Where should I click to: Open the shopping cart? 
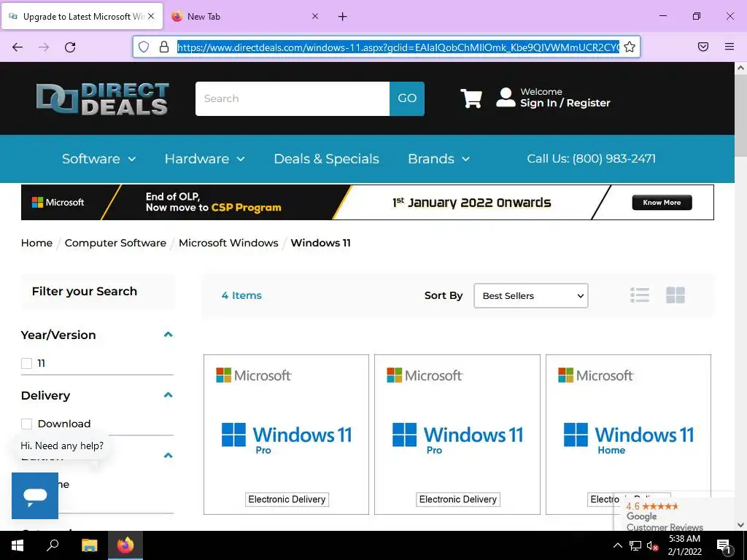click(471, 98)
